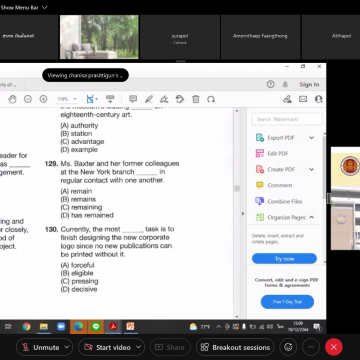Open Adobe Acrobat from the taskbar
This screenshot has height=360, width=360.
click(x=113, y=327)
